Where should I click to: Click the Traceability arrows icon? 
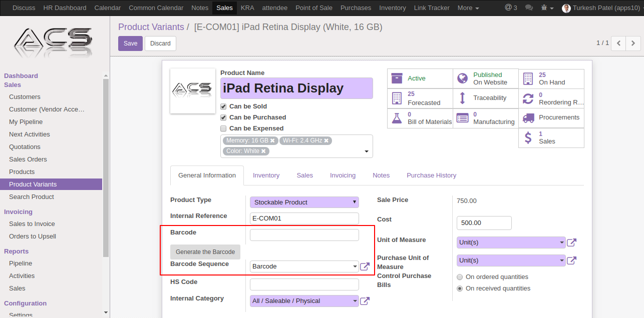(x=463, y=98)
